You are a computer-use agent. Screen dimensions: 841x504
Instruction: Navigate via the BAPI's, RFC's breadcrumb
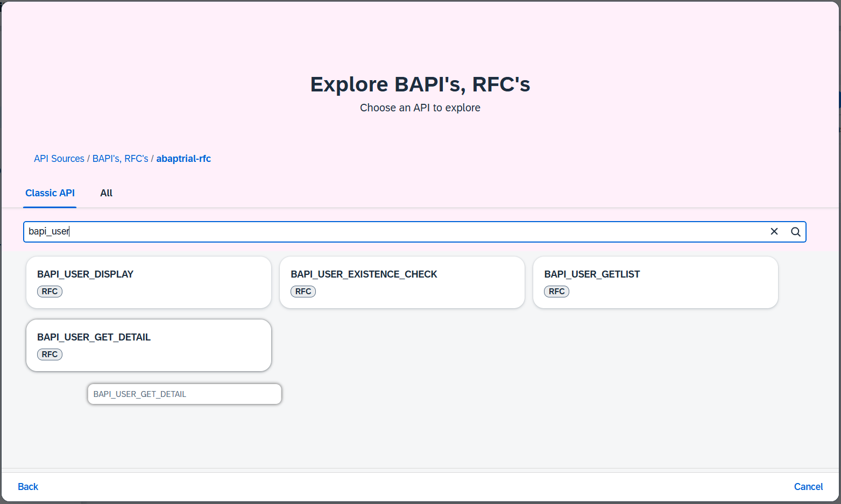coord(120,158)
